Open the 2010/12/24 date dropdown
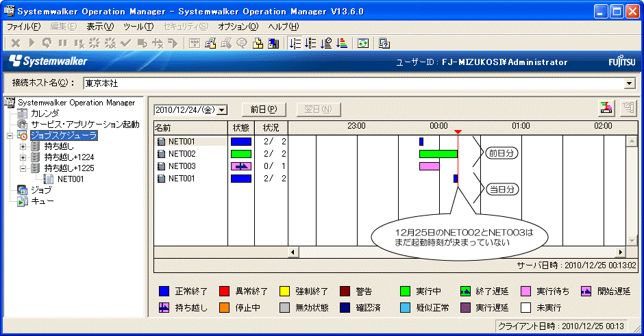Viewport: 644px width, 336px height. pyautogui.click(x=222, y=110)
